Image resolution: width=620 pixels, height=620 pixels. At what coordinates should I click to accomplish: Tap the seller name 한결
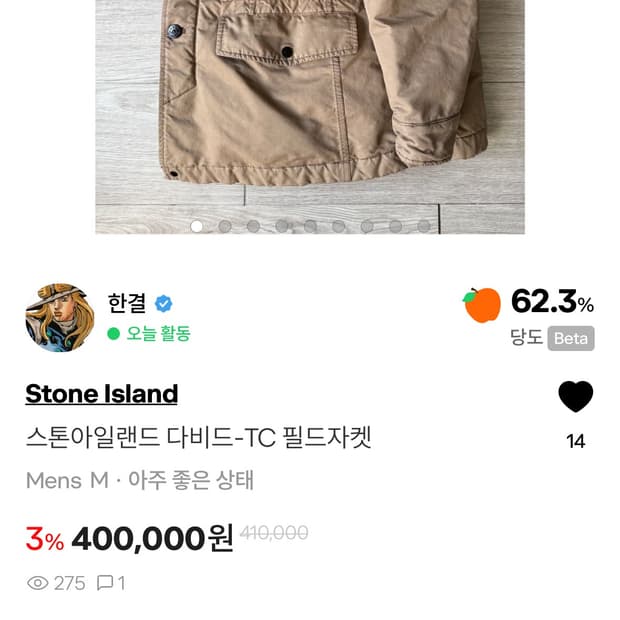click(127, 303)
